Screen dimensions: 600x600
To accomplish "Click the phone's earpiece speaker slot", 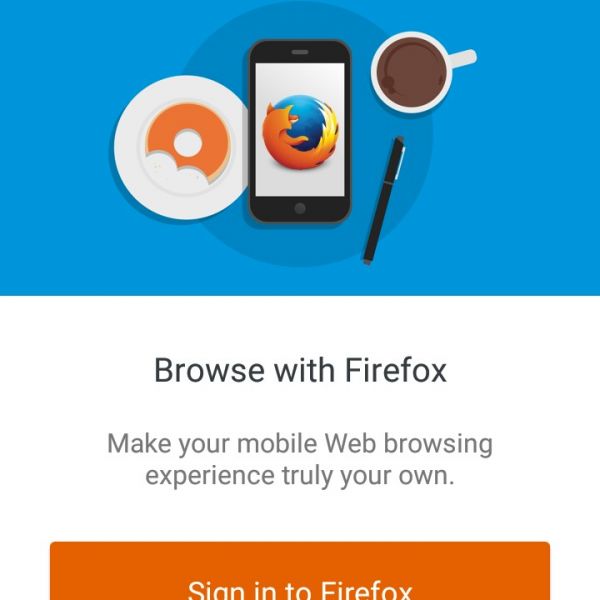I will (x=300, y=52).
